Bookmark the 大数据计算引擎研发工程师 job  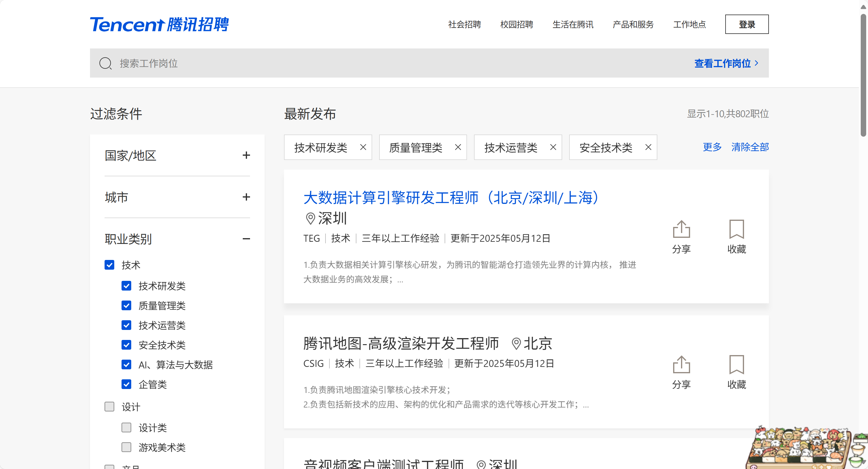click(x=736, y=237)
